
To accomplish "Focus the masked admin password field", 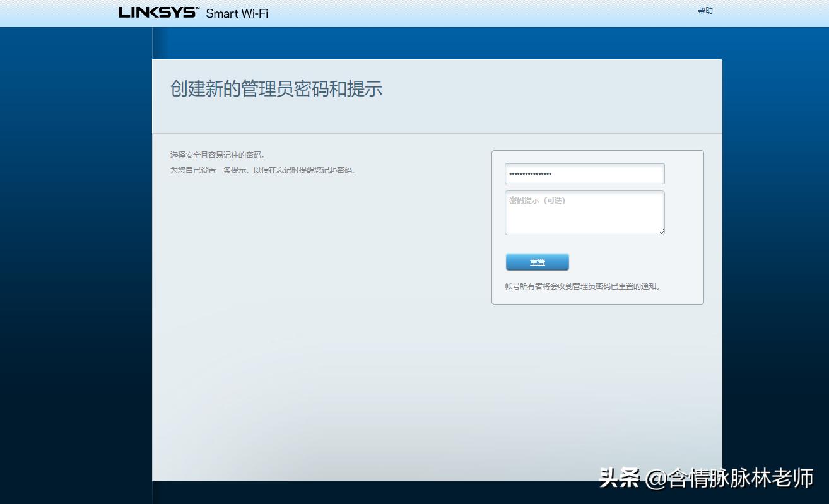I will point(584,173).
